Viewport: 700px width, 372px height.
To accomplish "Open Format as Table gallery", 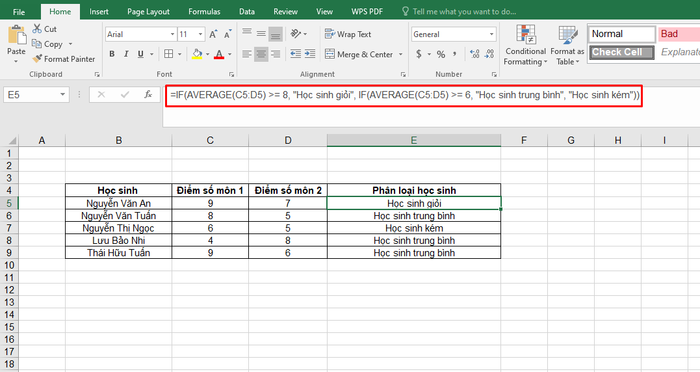I will (567, 45).
